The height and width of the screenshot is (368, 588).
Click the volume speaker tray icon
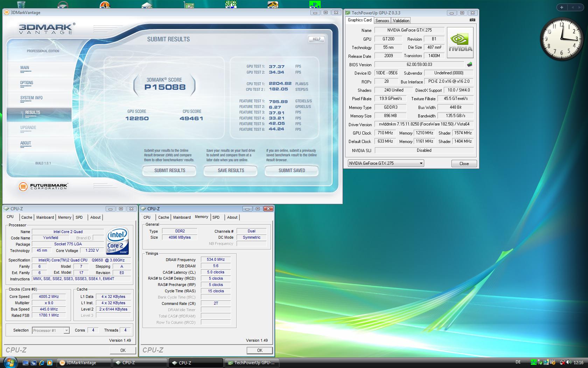click(x=569, y=362)
